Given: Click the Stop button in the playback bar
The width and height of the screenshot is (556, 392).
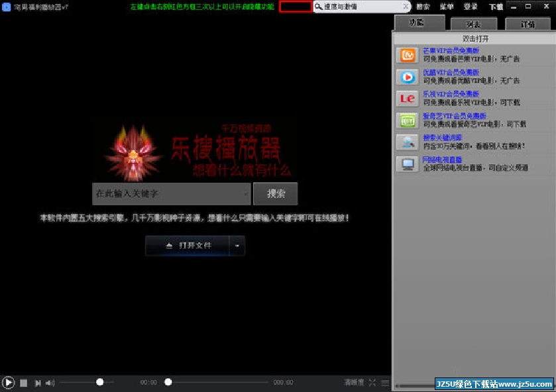Looking at the screenshot, I should (x=23, y=383).
